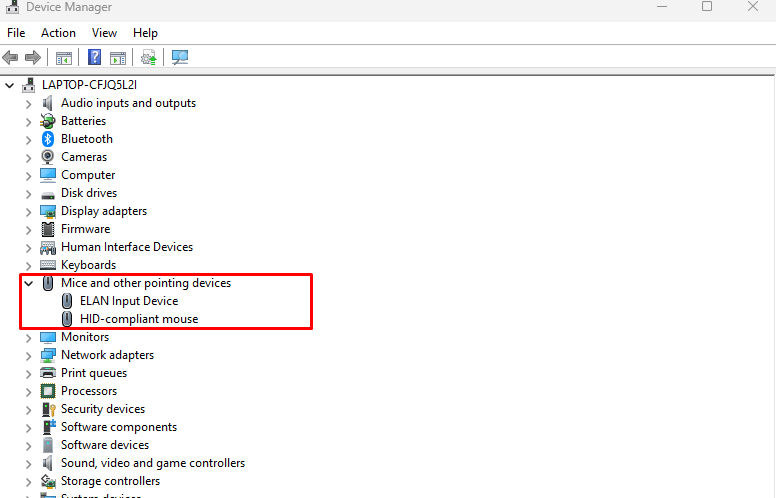This screenshot has width=776, height=498.
Task: Click the Show/Hide console tree toolbar icon
Action: pyautogui.click(x=64, y=58)
